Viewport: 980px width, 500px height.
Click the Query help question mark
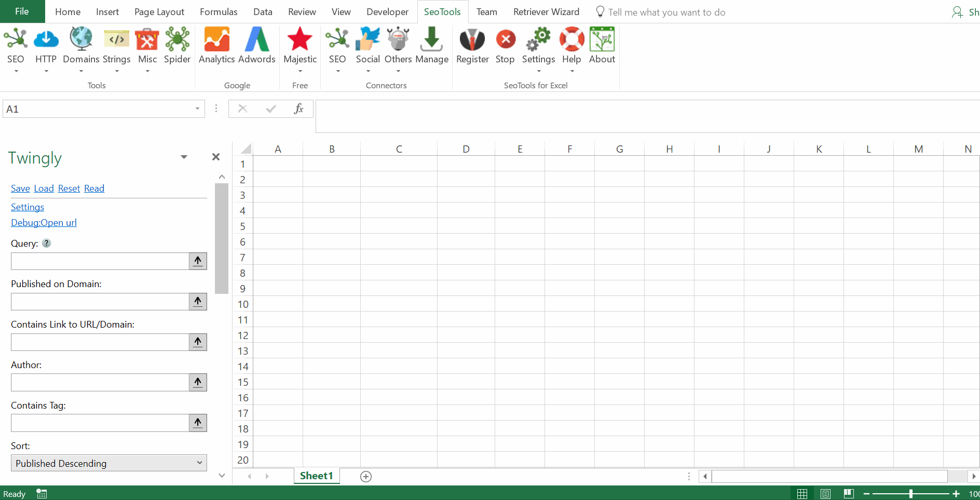click(47, 243)
